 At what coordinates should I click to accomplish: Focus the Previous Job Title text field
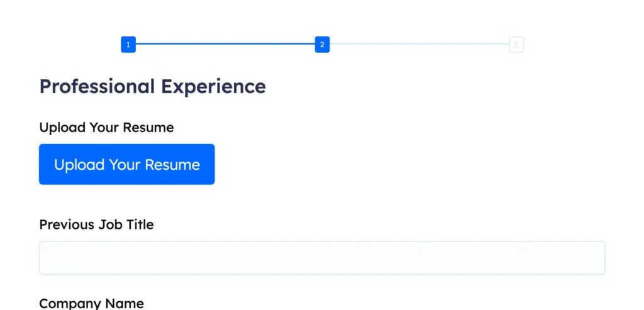click(x=322, y=258)
